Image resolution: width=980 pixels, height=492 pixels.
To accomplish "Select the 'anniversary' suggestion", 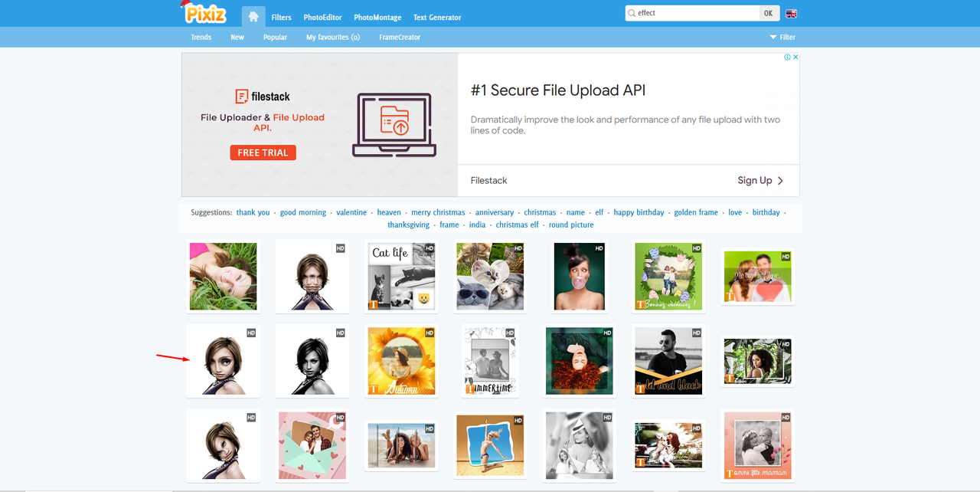I will pyautogui.click(x=495, y=212).
